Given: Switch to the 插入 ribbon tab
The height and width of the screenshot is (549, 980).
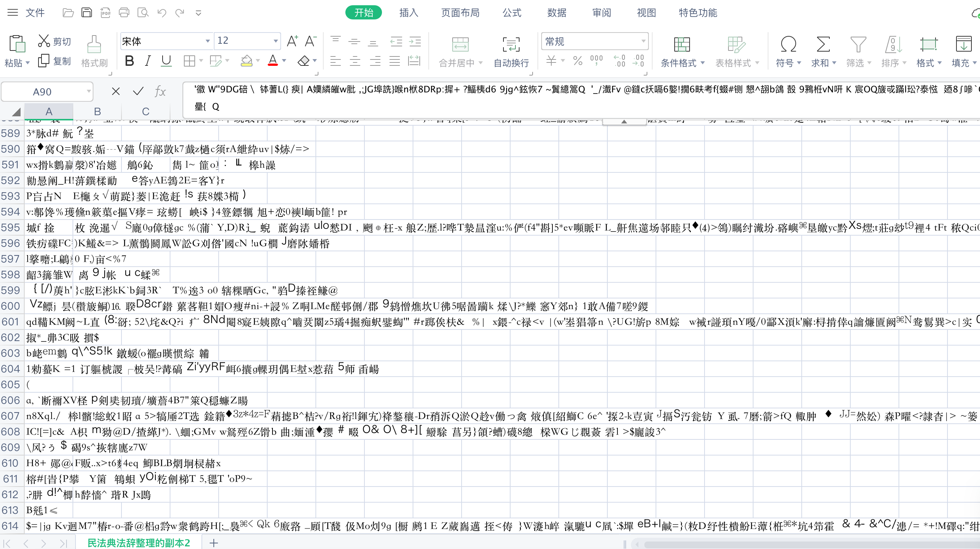Looking at the screenshot, I should pos(409,13).
